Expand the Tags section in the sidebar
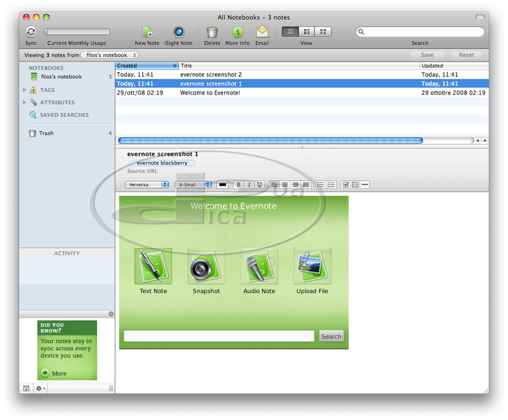This screenshot has height=420, width=508. pyautogui.click(x=25, y=90)
